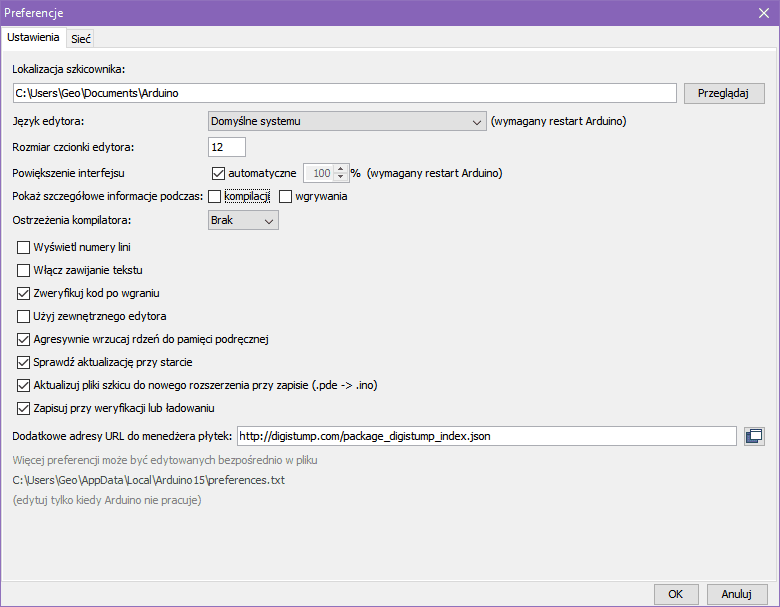Click the additional board manager URLs field
The width and height of the screenshot is (780, 607).
pyautogui.click(x=486, y=436)
